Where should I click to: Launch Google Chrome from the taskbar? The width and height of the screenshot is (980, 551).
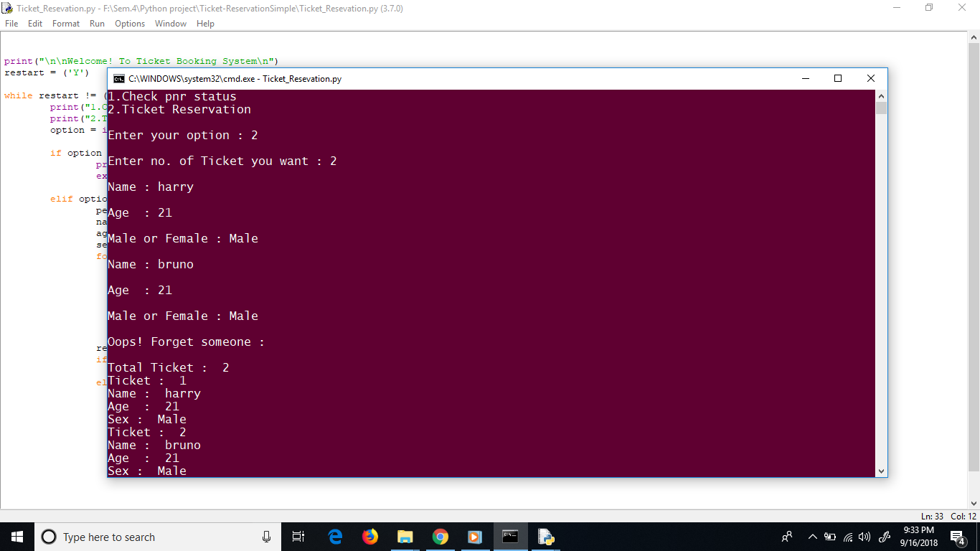[x=440, y=537]
